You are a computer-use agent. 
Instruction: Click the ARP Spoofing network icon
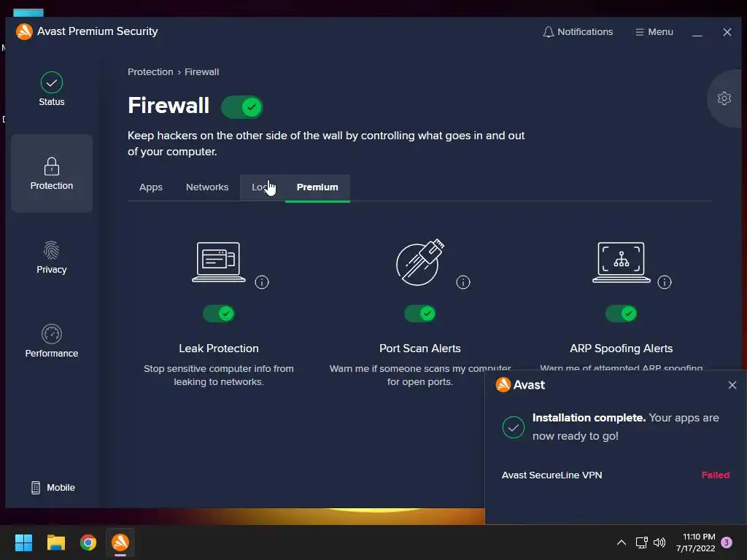pyautogui.click(x=622, y=262)
